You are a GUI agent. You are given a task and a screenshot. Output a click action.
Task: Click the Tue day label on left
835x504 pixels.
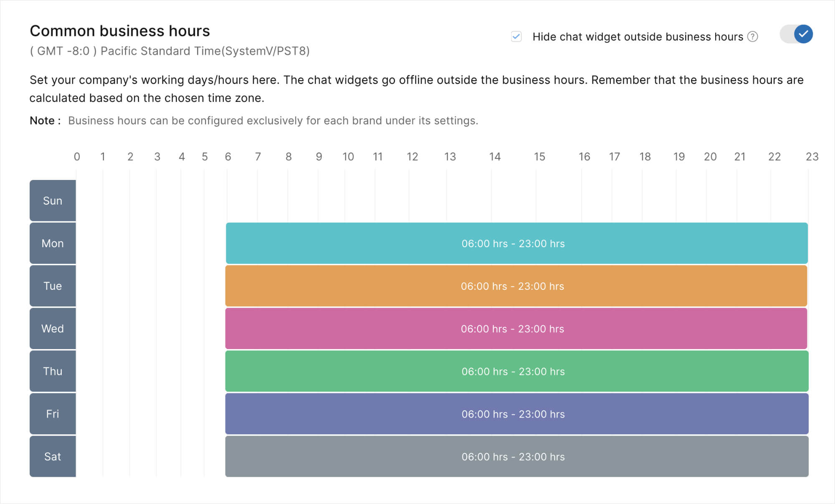(x=53, y=285)
